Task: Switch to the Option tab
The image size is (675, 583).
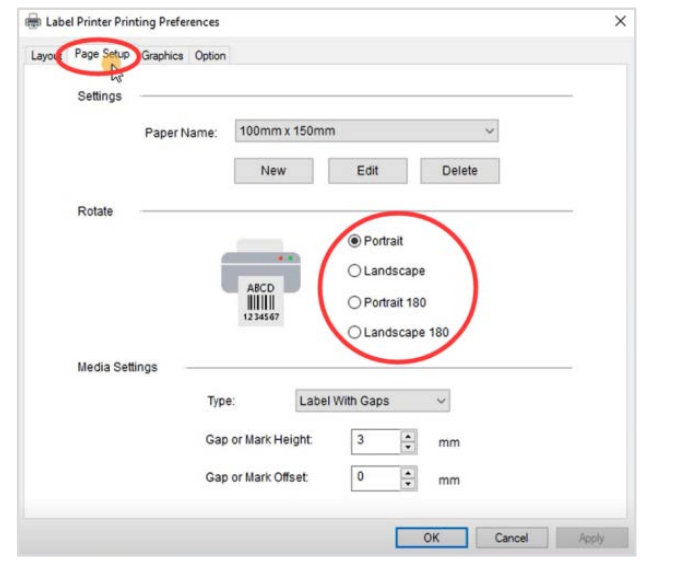Action: point(210,56)
